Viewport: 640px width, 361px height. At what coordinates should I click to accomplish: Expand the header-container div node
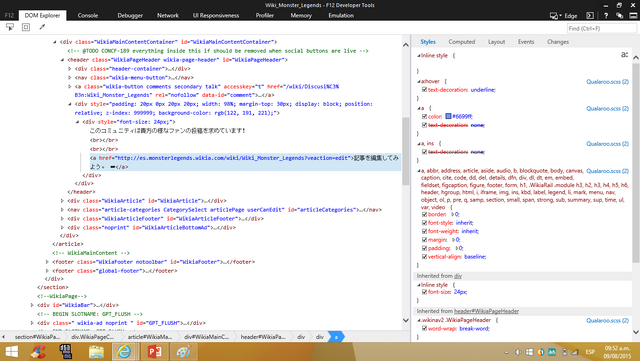coord(70,69)
